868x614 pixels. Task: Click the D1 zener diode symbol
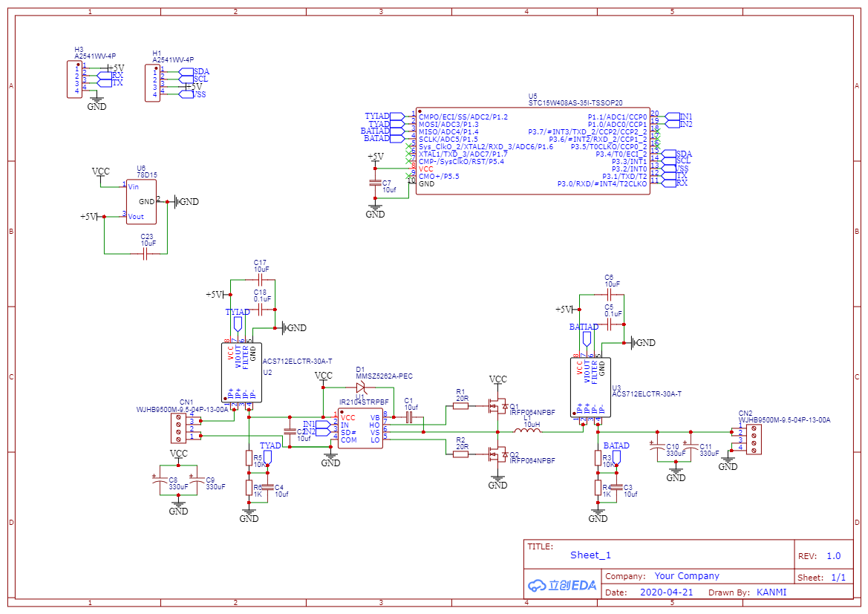(x=362, y=387)
